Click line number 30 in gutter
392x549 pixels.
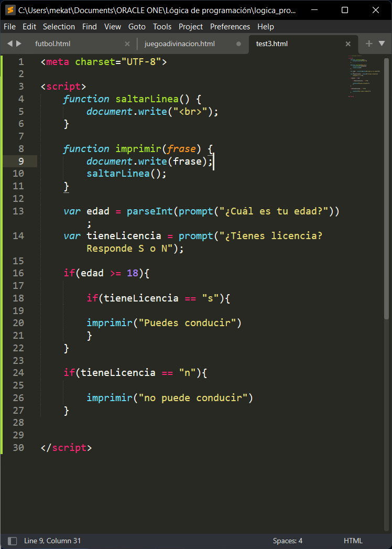(x=18, y=447)
